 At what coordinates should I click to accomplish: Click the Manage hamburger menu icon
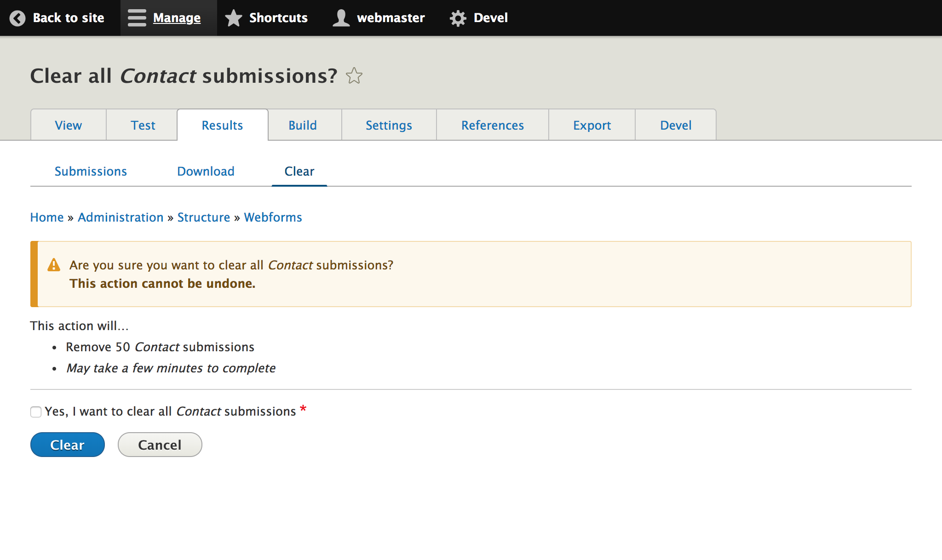(x=137, y=18)
